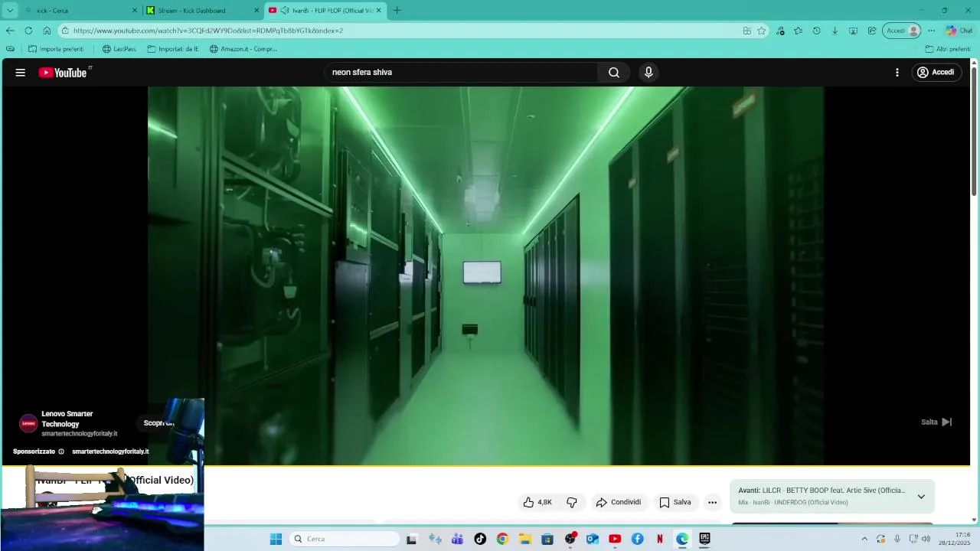
Task: Open a new browser tab
Action: click(397, 11)
